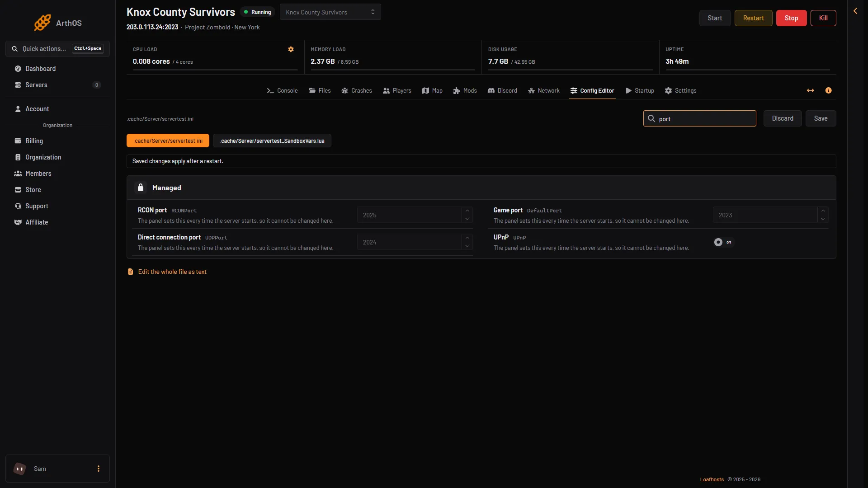Open the Loafhosts footer link
Viewport: 868px width, 488px height.
pos(712,479)
